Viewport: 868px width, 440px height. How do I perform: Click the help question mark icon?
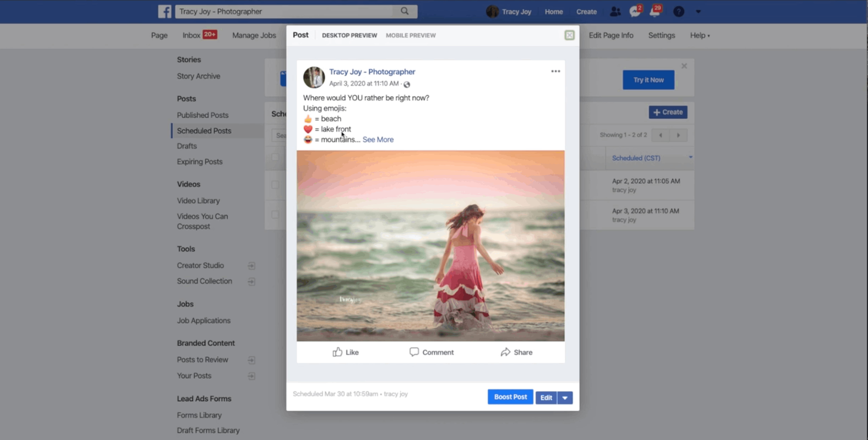[678, 11]
